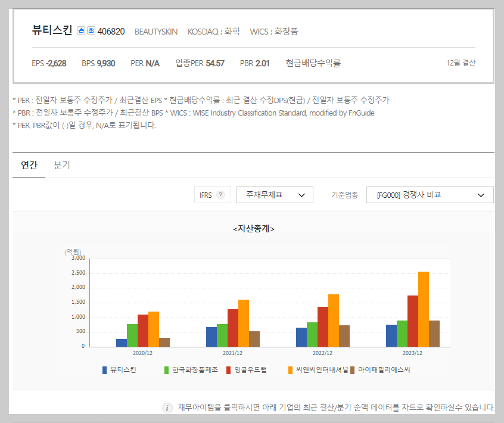Click the WICS : 화장품 label
The height and width of the screenshot is (423, 504).
[x=274, y=32]
